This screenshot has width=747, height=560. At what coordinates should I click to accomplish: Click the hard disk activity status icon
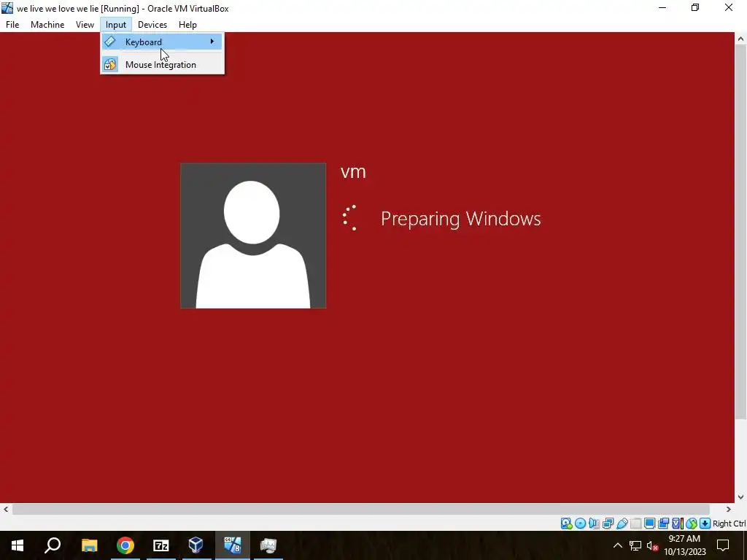566,524
